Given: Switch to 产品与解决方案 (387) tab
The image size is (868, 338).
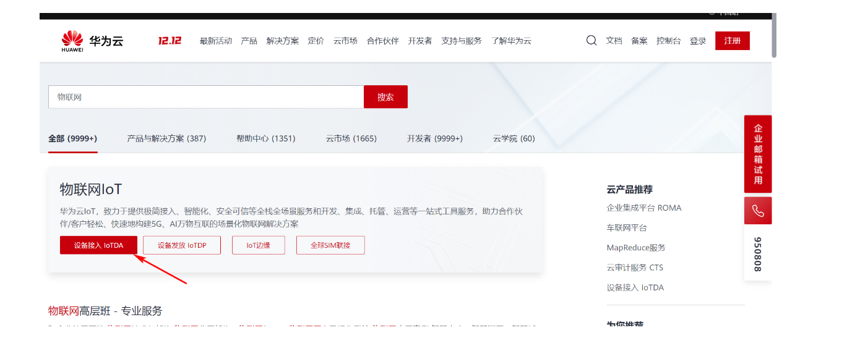Looking at the screenshot, I should 166,138.
